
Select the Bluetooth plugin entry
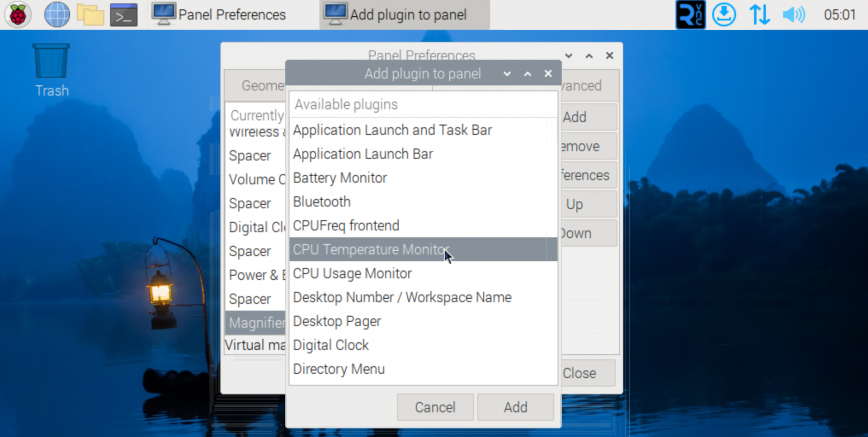321,202
